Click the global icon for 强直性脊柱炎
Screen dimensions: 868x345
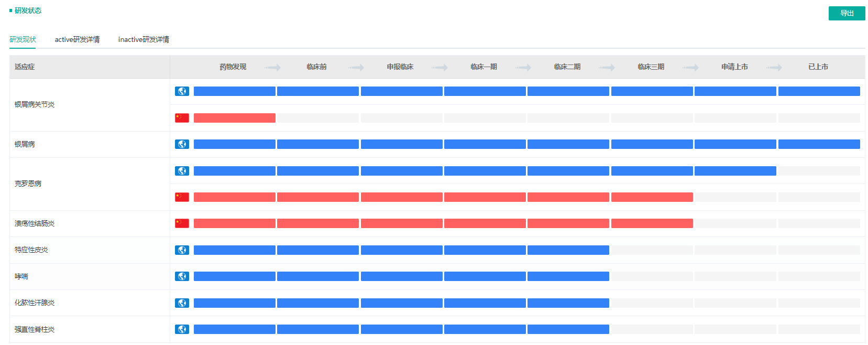pyautogui.click(x=182, y=329)
